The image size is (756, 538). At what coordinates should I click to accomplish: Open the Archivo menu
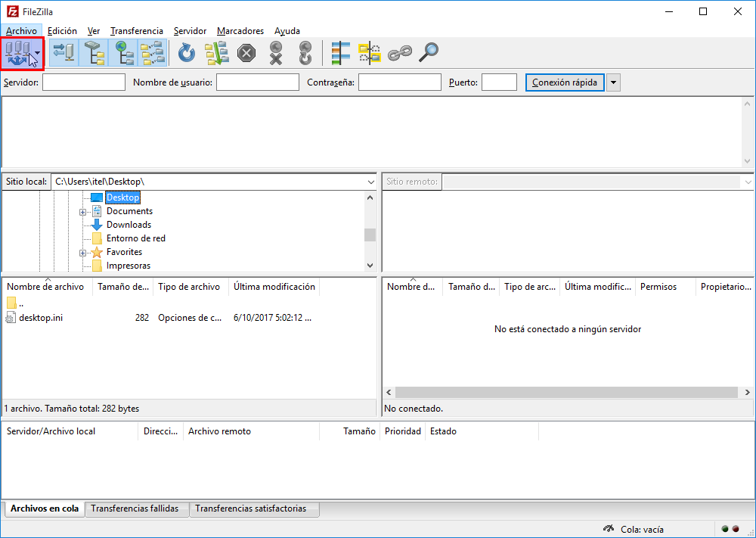(21, 31)
